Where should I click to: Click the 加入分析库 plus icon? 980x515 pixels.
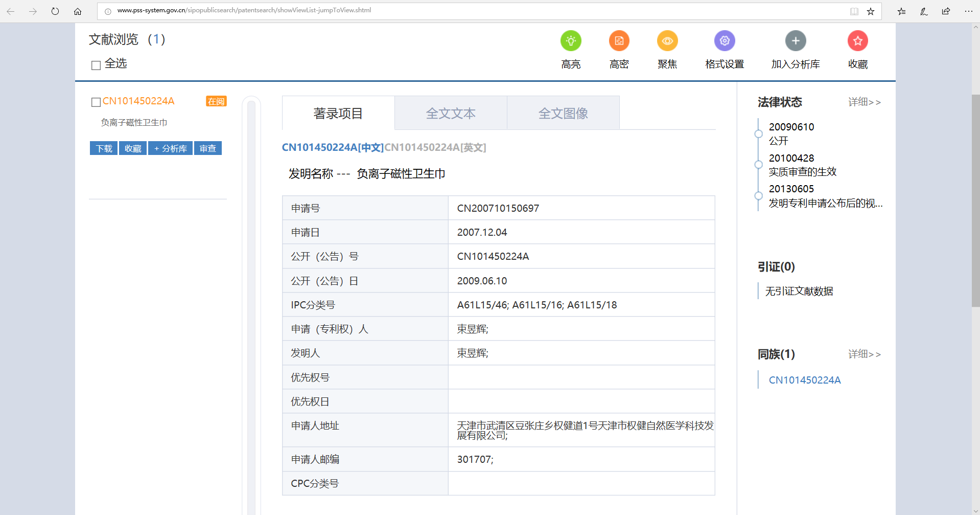click(796, 41)
